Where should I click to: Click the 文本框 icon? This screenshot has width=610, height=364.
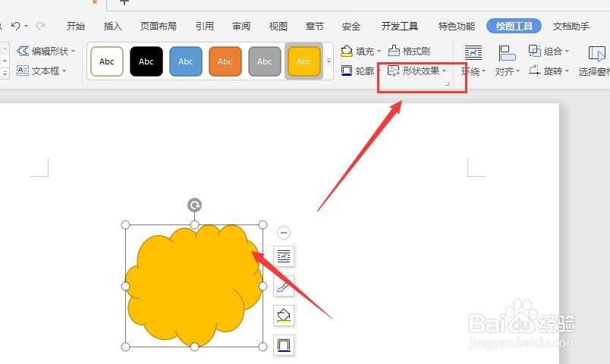click(x=23, y=71)
